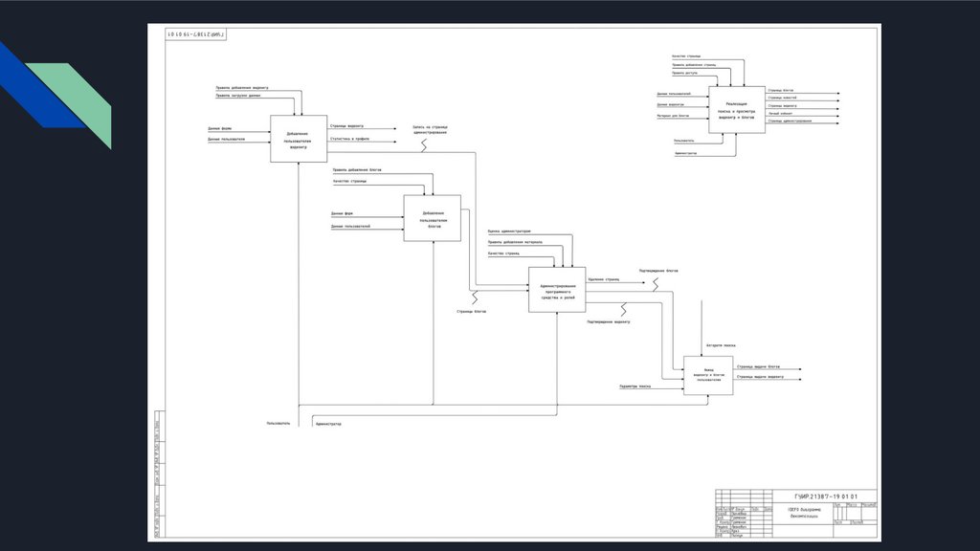Click 'Удаление страниц' output label
Viewport: 980px width, 551px height.
point(604,279)
